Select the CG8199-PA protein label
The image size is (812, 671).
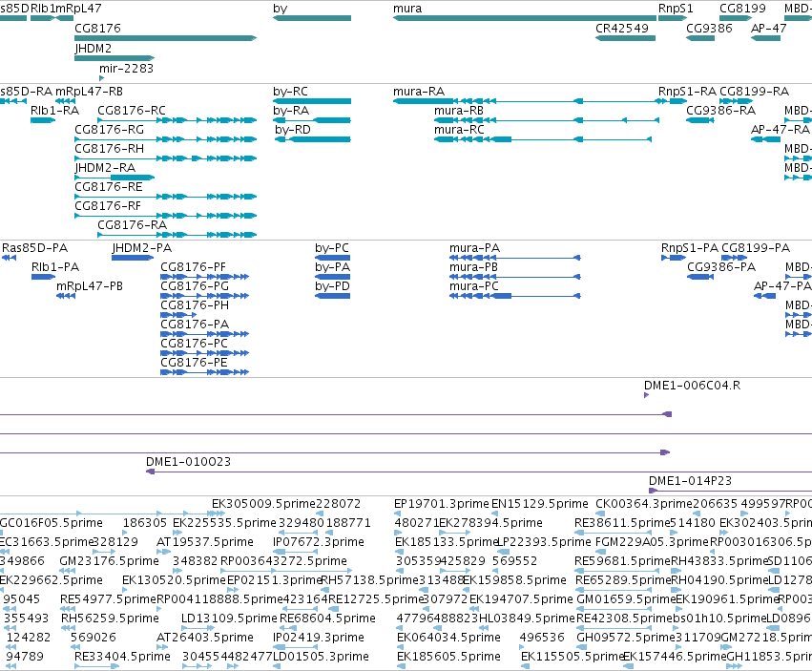[x=756, y=247]
